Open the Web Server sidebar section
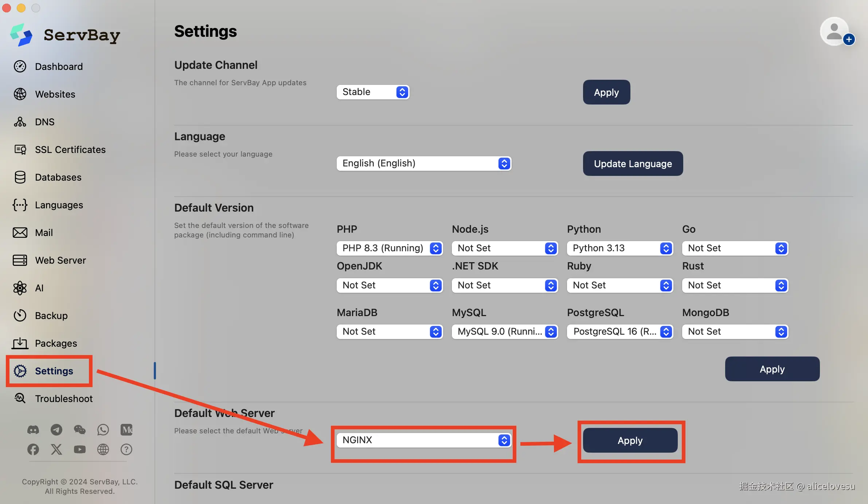The height and width of the screenshot is (504, 868). pos(60,260)
